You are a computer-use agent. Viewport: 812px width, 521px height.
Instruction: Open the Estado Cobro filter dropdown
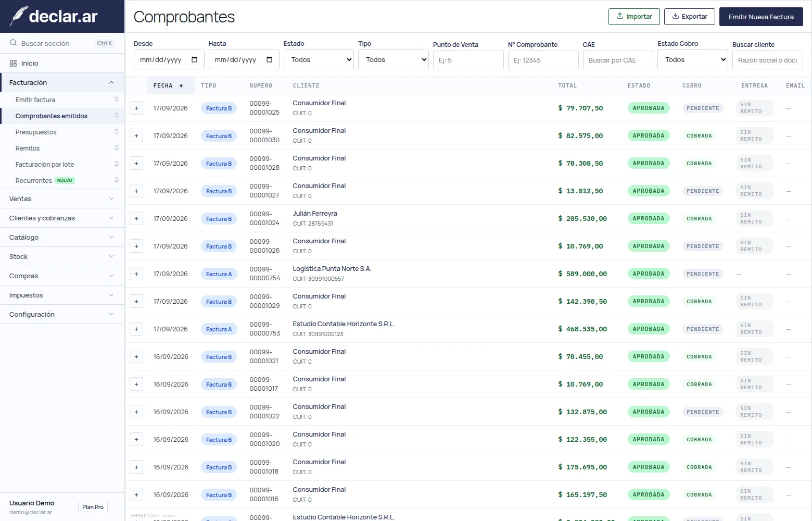point(693,59)
